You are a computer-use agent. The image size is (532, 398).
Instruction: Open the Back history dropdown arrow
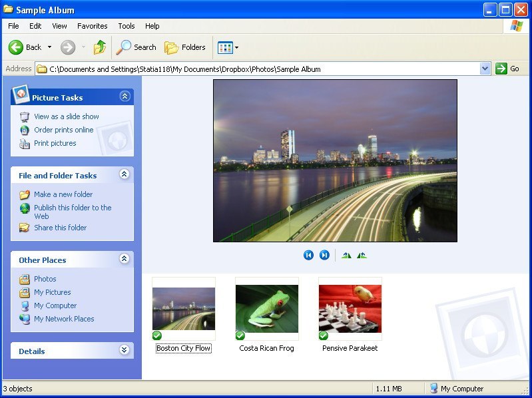pyautogui.click(x=49, y=47)
